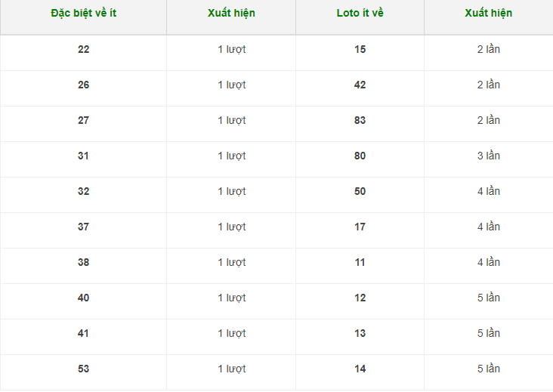Click special number 31
553x392 pixels.
point(83,156)
